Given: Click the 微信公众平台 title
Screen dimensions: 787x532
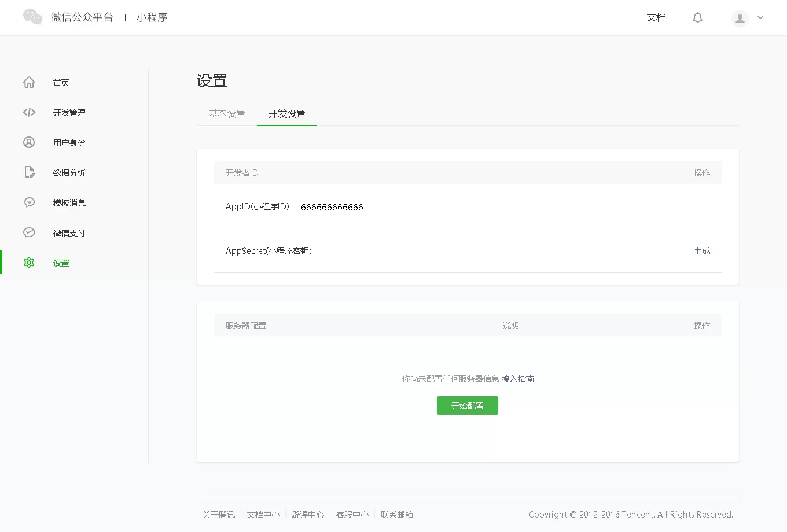Looking at the screenshot, I should point(82,17).
